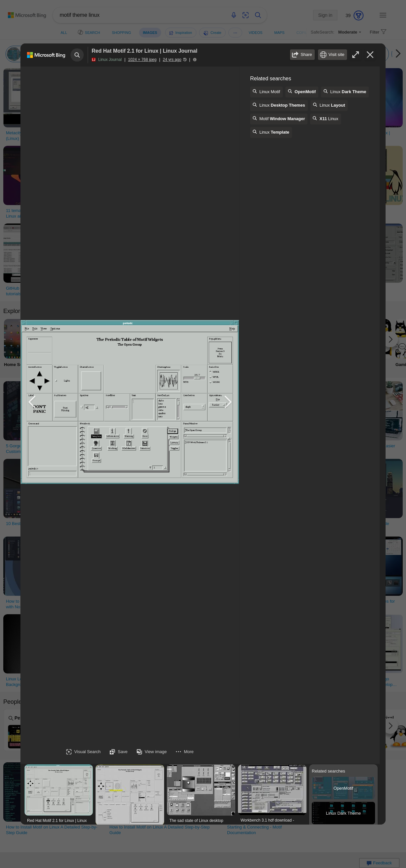The height and width of the screenshot is (868, 406).
Task: Open SafeSearch Moderate dropdown
Action: pos(349,32)
